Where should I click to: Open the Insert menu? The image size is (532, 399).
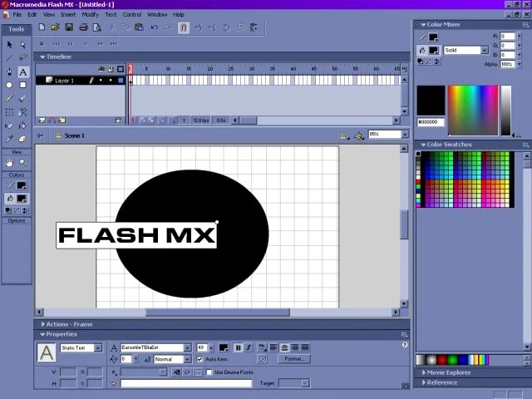[x=68, y=15]
